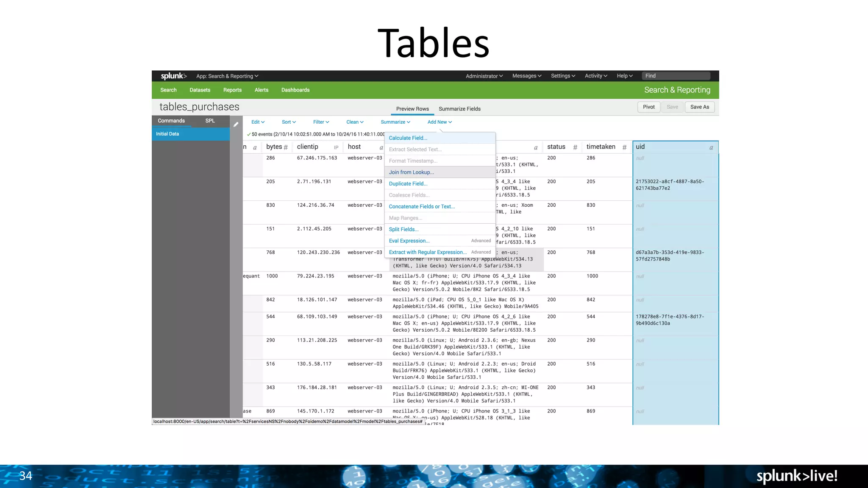Open the Filter dropdown menu
Viewport: 868px width, 488px height.
pos(321,122)
